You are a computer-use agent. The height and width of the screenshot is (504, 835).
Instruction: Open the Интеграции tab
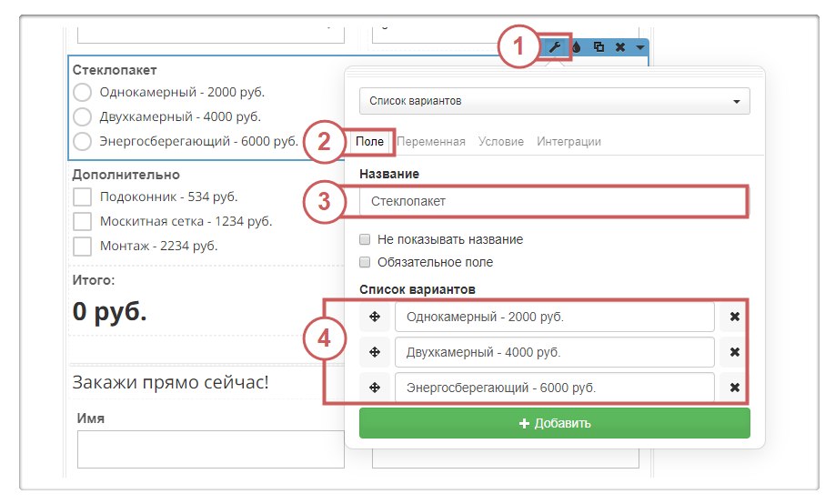click(568, 142)
